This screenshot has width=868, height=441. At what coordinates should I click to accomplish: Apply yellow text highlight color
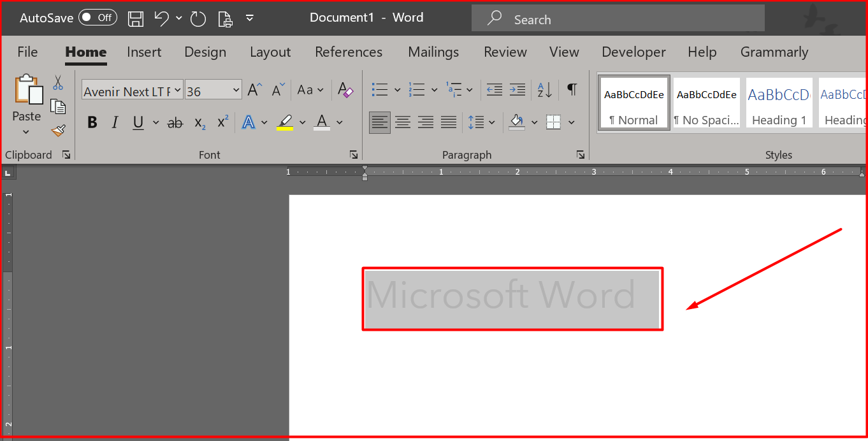[x=285, y=122]
